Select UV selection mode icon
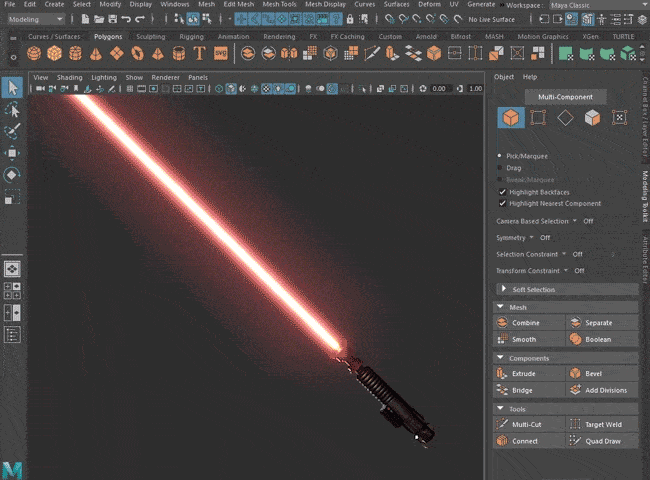The height and width of the screenshot is (480, 650). coord(619,118)
